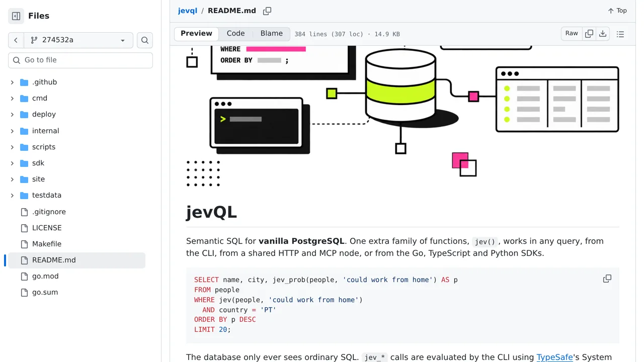Expand the cmd folder chevron
Viewport: 644px width, 362px height.
12,99
